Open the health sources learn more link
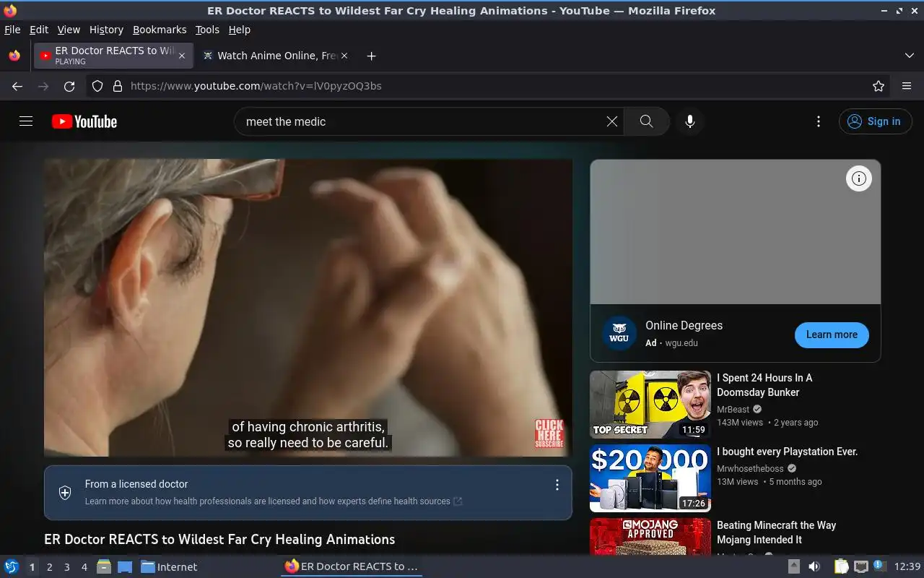This screenshot has width=924, height=578. [274, 501]
